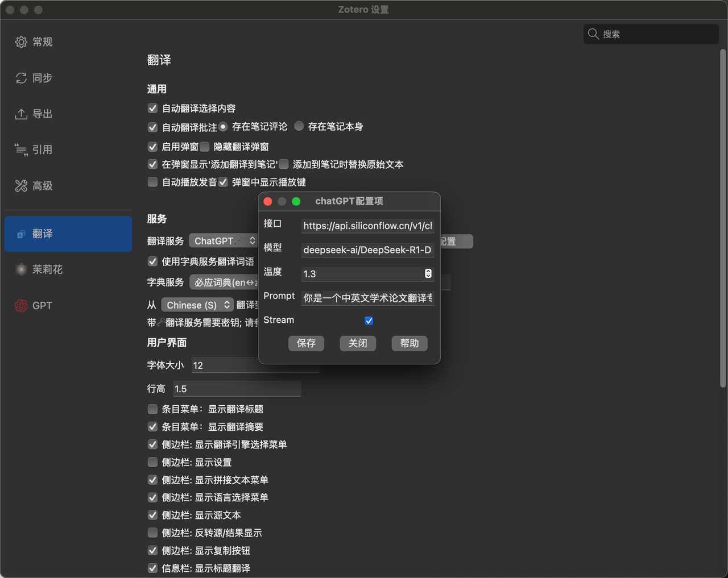Switch to 常规 settings pane

click(68, 42)
